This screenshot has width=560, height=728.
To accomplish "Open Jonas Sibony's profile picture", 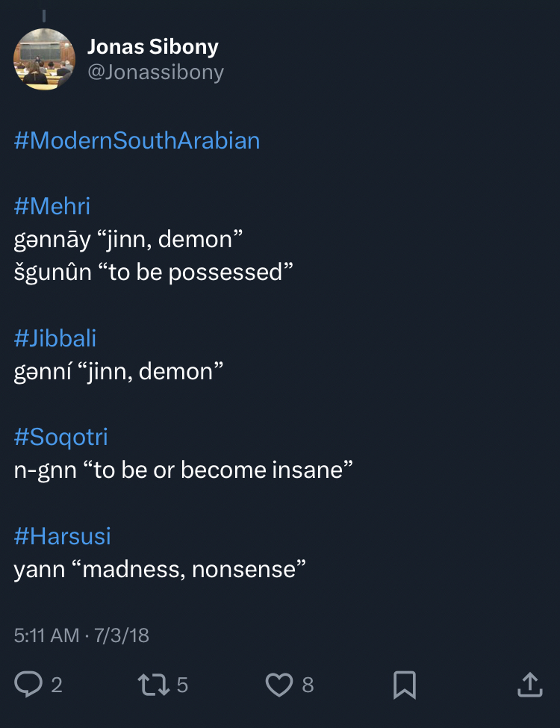I will [44, 59].
